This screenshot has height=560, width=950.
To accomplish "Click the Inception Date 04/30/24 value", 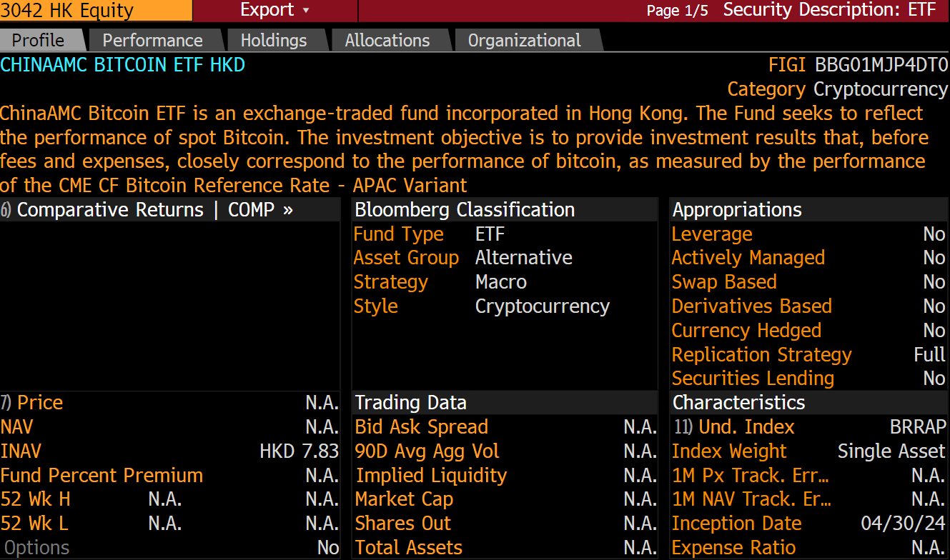I will tap(904, 524).
